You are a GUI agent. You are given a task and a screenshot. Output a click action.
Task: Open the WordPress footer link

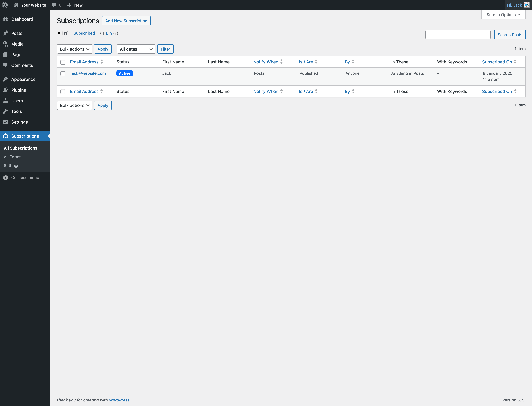(119, 400)
